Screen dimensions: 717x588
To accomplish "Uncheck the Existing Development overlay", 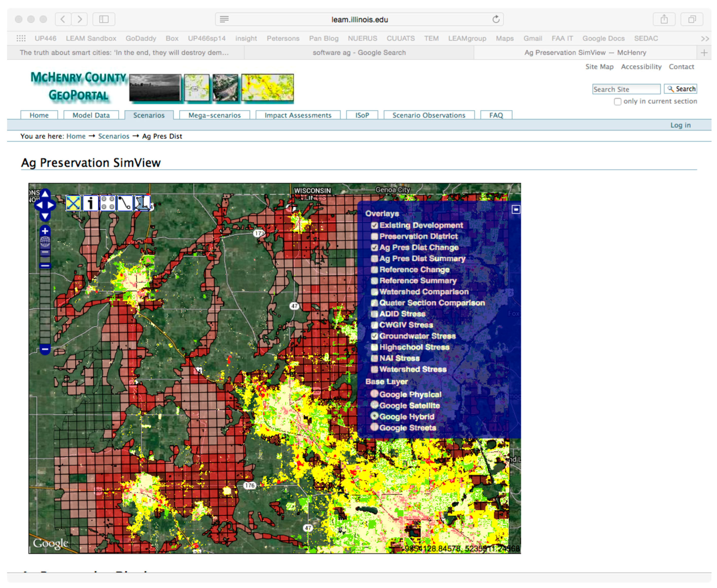I will coord(374,226).
